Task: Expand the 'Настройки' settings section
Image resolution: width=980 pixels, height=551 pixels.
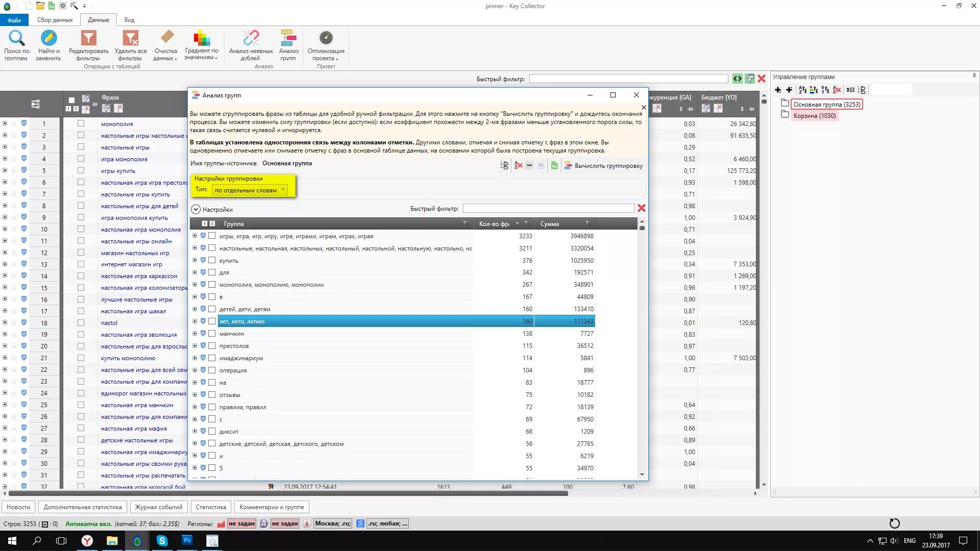Action: (195, 210)
